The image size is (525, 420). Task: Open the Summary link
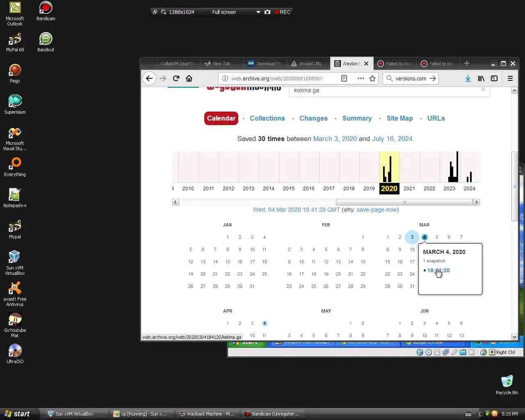click(x=357, y=118)
